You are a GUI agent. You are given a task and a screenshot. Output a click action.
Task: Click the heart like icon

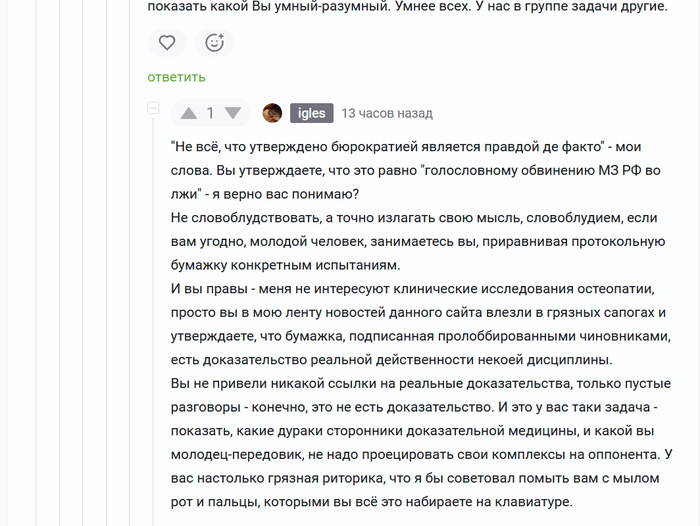click(167, 42)
